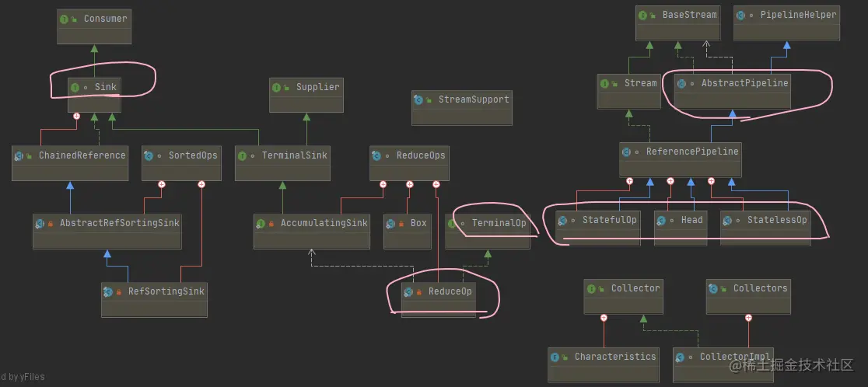Select the ReduceOp label text
868x387 pixels.
pos(450,292)
